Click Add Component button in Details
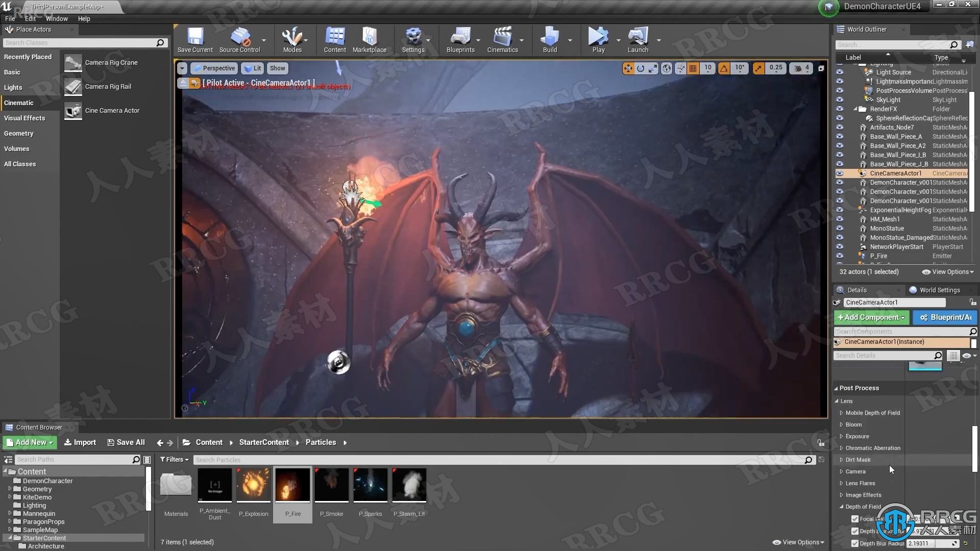The height and width of the screenshot is (551, 980). click(870, 317)
